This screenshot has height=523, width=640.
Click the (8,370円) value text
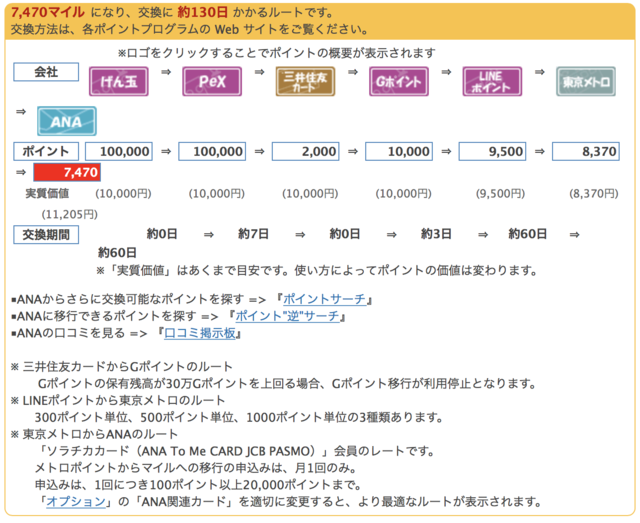click(594, 194)
